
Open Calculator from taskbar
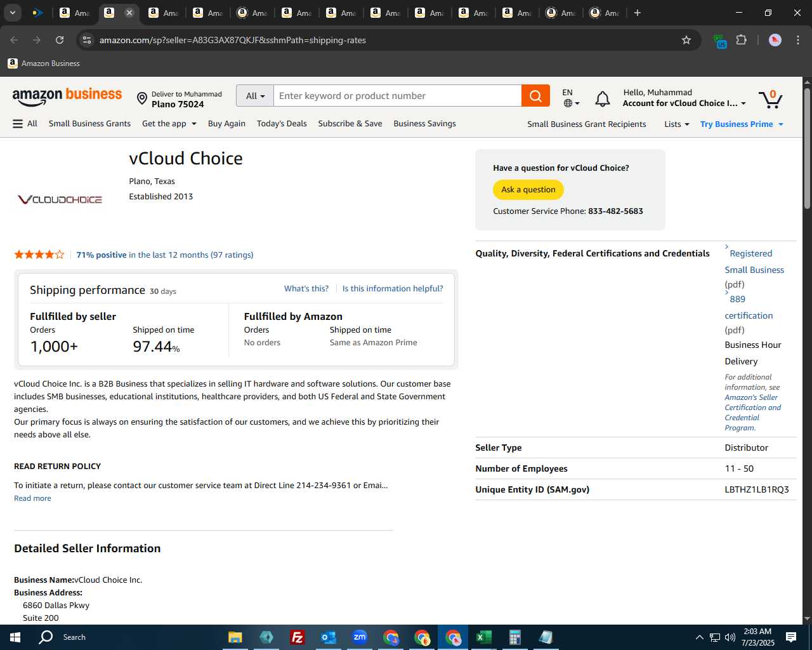[514, 637]
